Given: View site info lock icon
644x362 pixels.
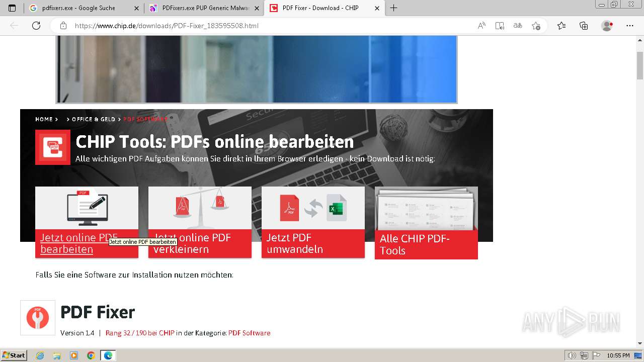Looking at the screenshot, I should pyautogui.click(x=63, y=26).
